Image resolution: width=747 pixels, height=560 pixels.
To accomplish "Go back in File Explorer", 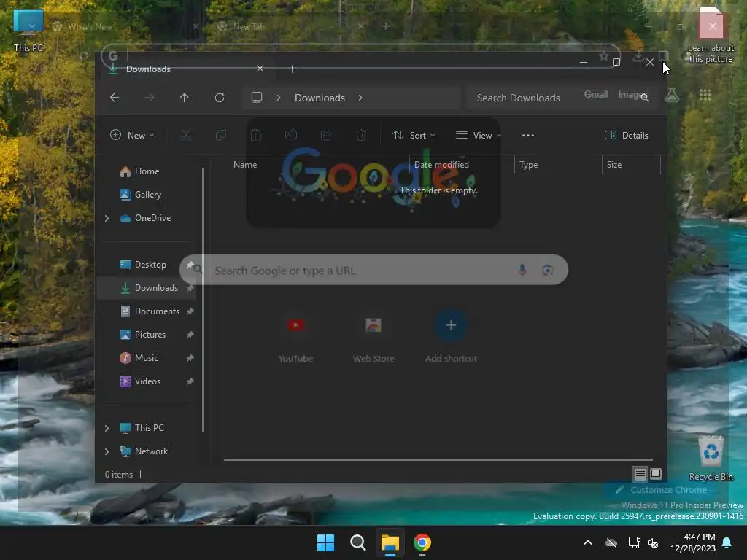I will pos(115,98).
